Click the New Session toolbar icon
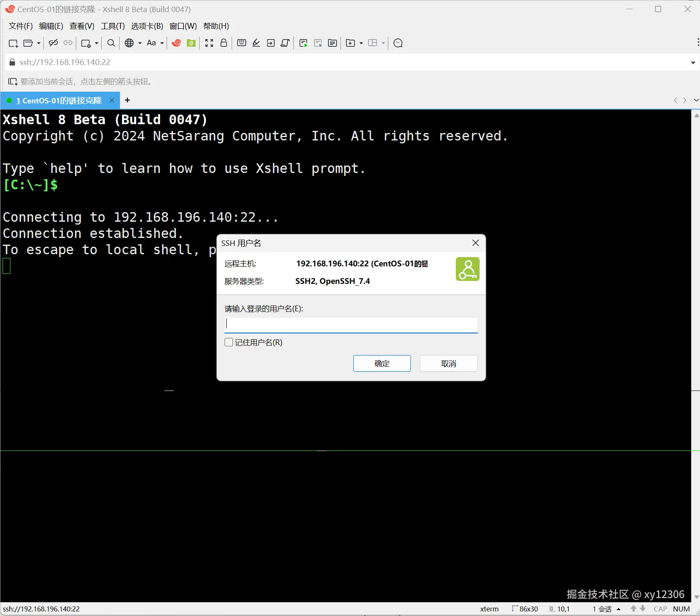Image resolution: width=700 pixels, height=616 pixels. point(13,43)
